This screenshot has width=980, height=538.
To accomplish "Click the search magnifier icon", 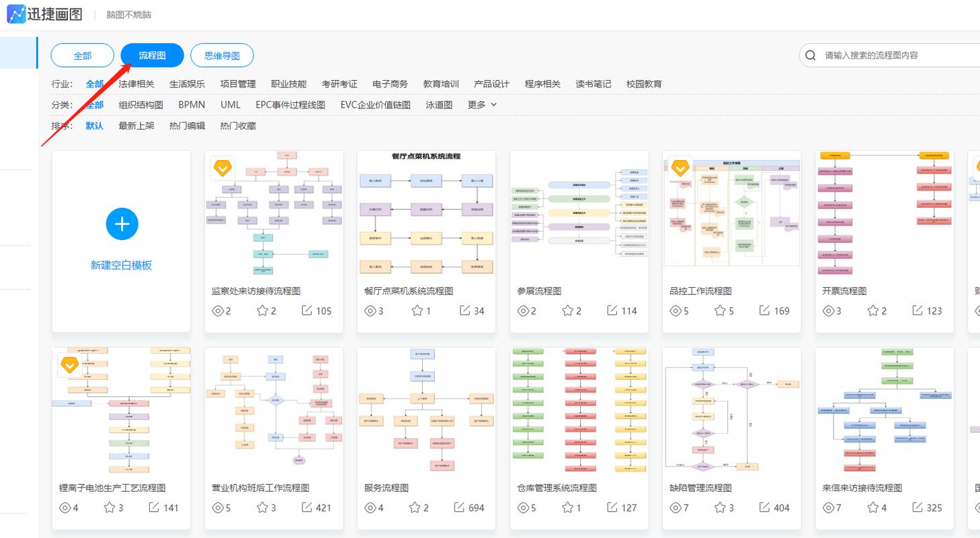I will tap(811, 55).
